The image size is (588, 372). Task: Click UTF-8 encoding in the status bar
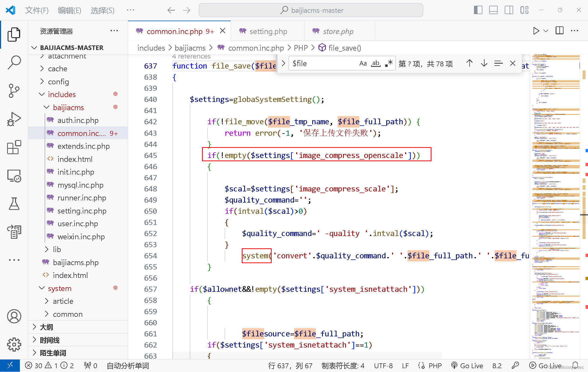(383, 365)
